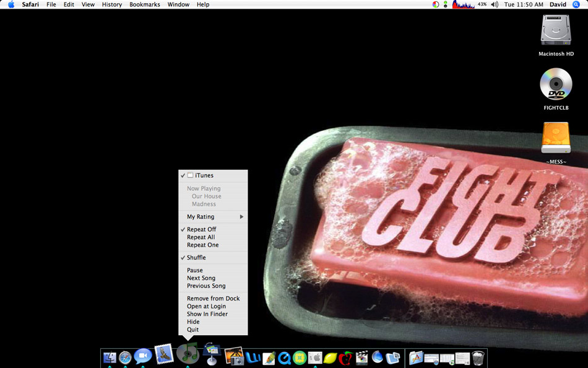Open the History menu
The height and width of the screenshot is (368, 588).
pos(112,4)
